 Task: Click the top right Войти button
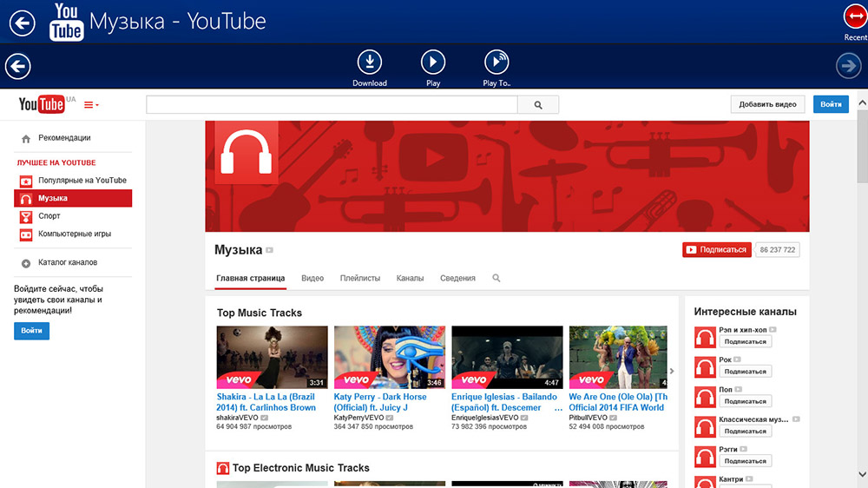coord(831,104)
